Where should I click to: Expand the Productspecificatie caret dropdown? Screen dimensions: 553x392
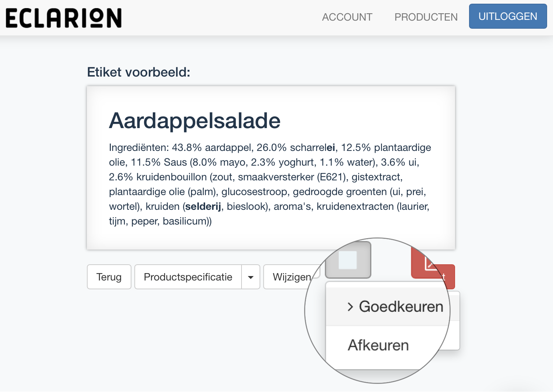click(x=251, y=277)
